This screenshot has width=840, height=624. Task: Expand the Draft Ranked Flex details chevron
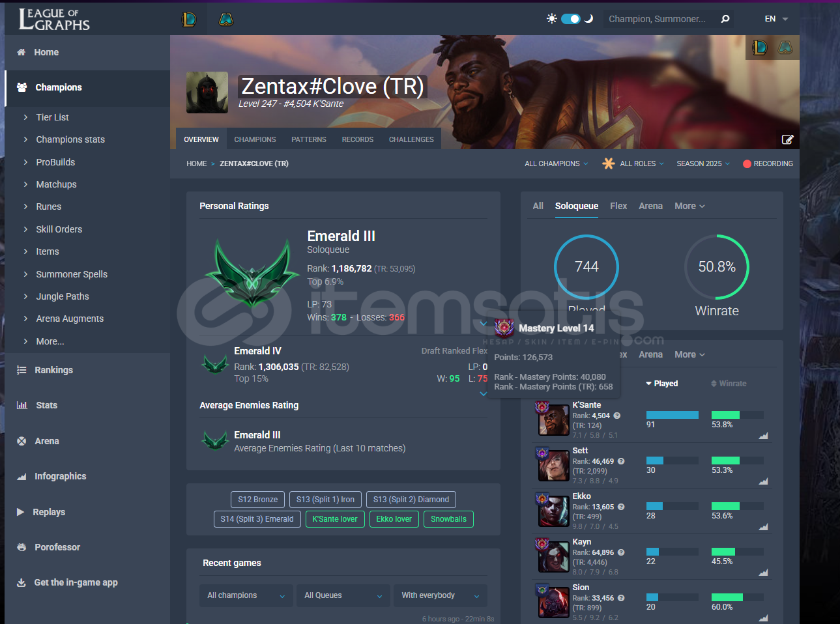click(x=483, y=393)
